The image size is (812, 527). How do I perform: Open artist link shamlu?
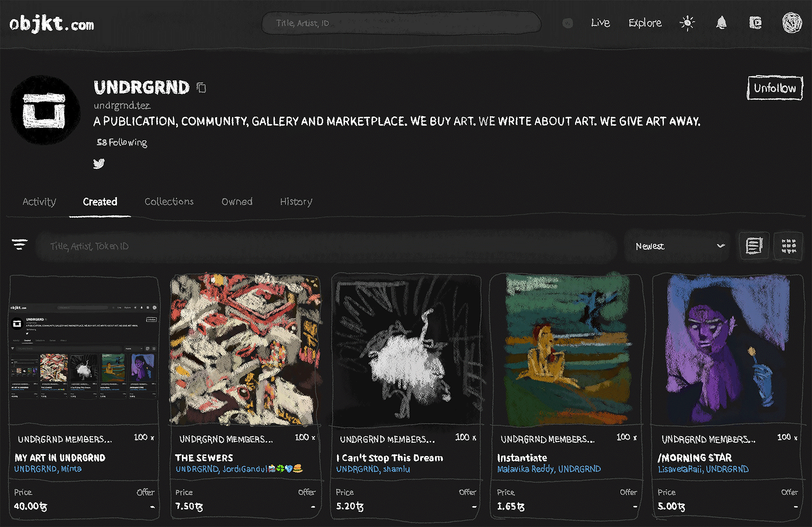click(397, 469)
